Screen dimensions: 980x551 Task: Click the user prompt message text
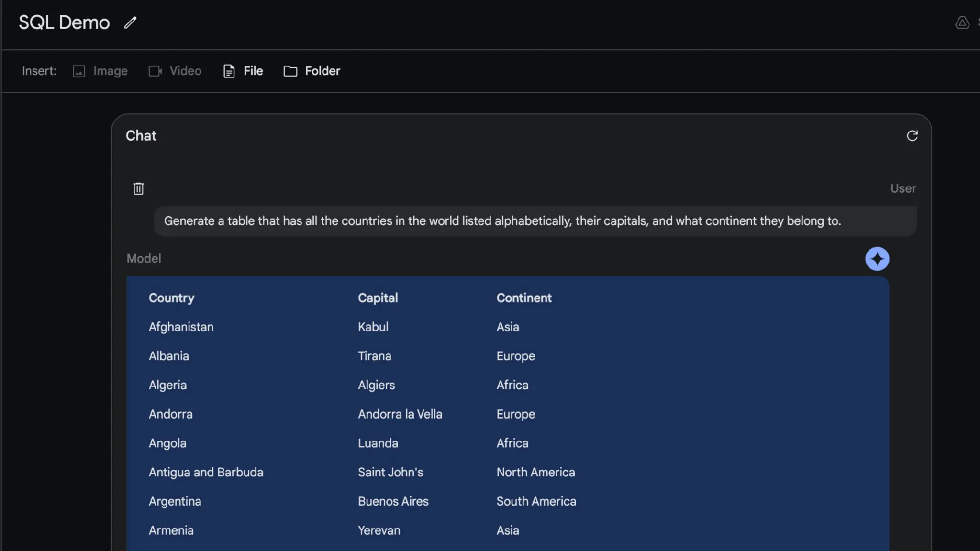[x=502, y=221]
